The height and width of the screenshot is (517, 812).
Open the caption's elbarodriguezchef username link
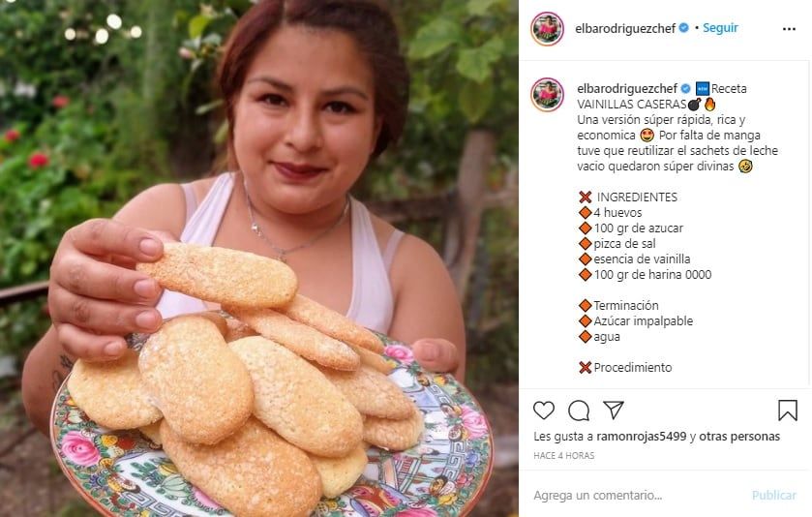pos(626,88)
